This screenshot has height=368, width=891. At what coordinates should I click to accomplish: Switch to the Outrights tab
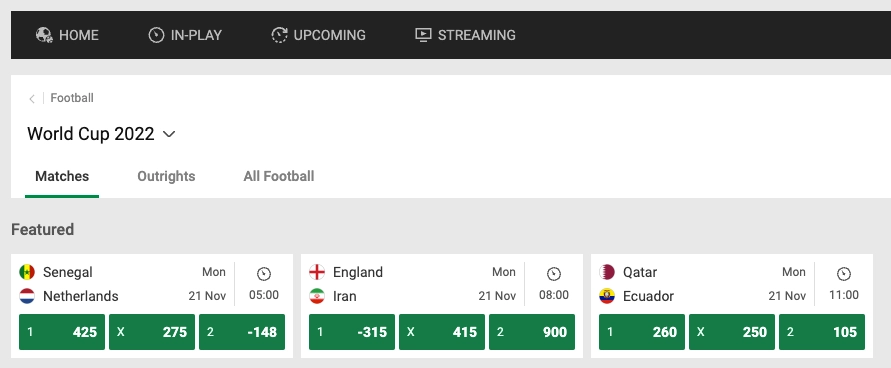click(x=166, y=176)
